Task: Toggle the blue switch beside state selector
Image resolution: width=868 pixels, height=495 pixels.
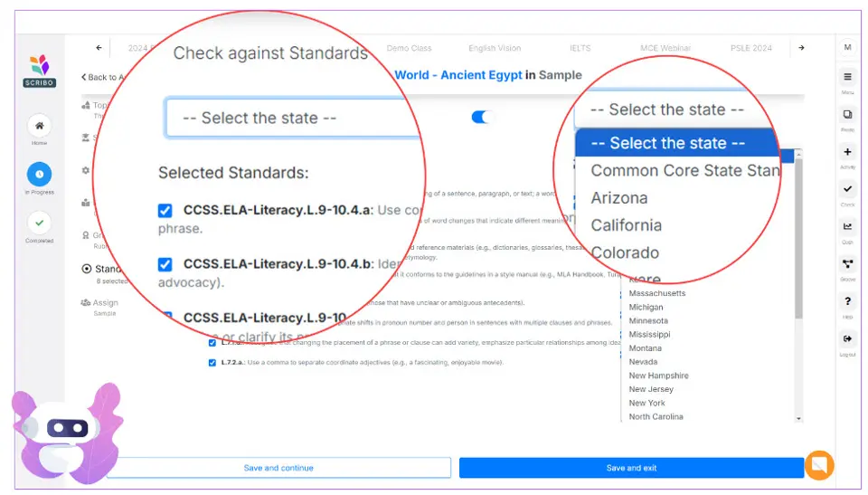Action: pyautogui.click(x=483, y=117)
